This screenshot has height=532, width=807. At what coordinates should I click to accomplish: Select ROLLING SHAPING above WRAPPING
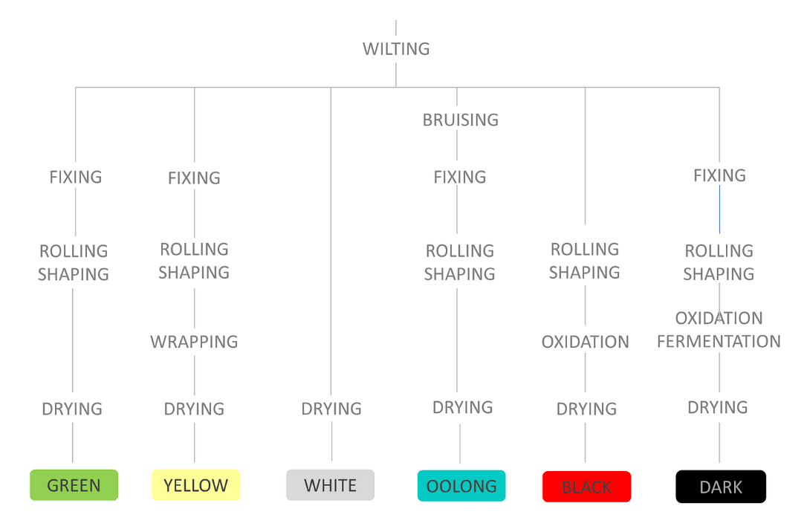point(194,261)
